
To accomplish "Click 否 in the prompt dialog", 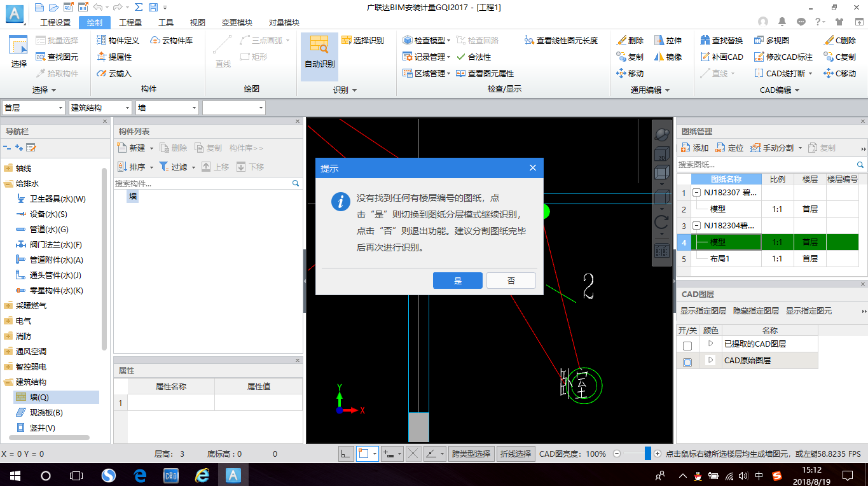I will [511, 281].
